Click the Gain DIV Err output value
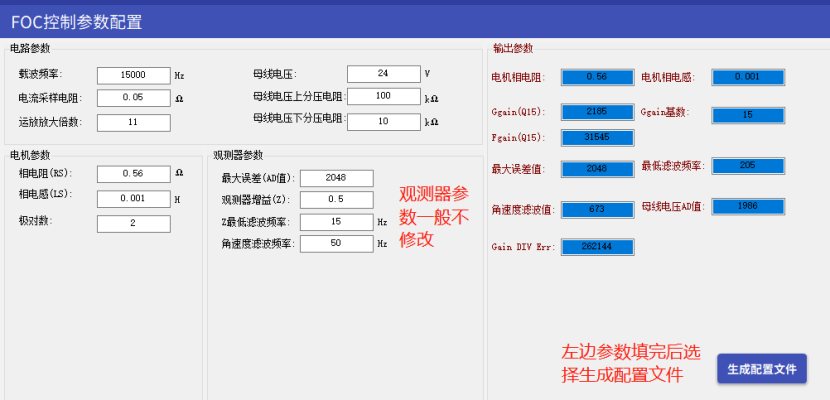The image size is (830, 400). point(597,246)
